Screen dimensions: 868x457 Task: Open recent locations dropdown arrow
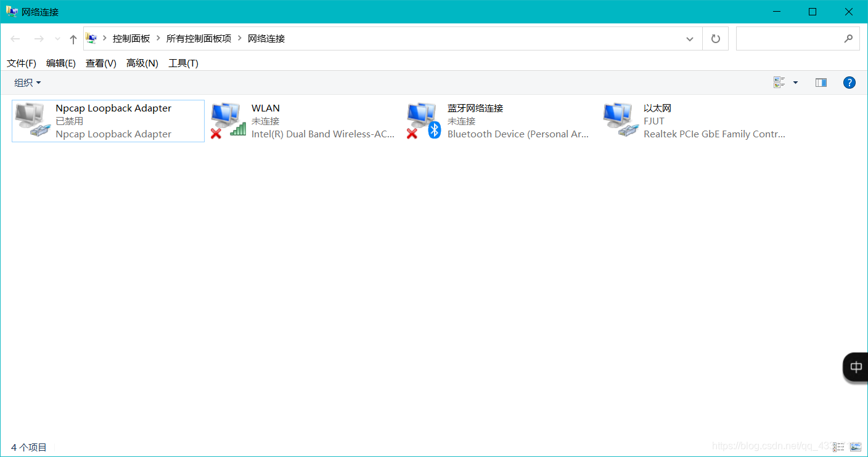[57, 39]
